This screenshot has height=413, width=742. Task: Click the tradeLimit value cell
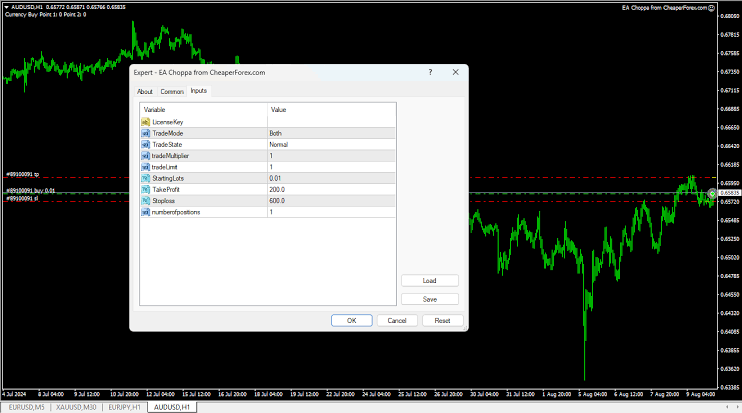[331, 167]
